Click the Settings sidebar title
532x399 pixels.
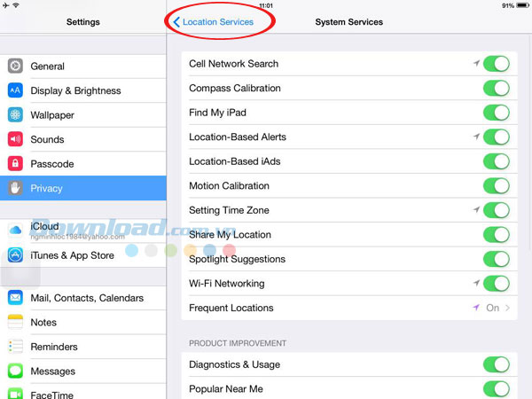[83, 22]
